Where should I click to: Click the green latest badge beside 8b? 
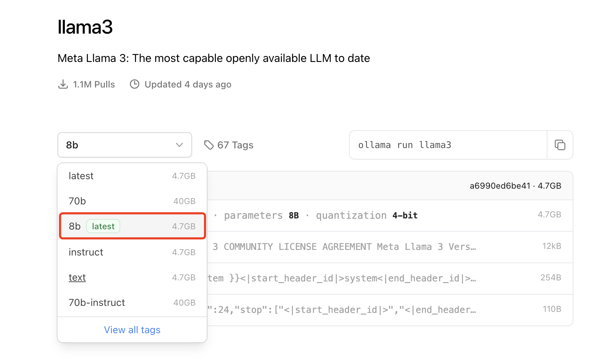(103, 226)
